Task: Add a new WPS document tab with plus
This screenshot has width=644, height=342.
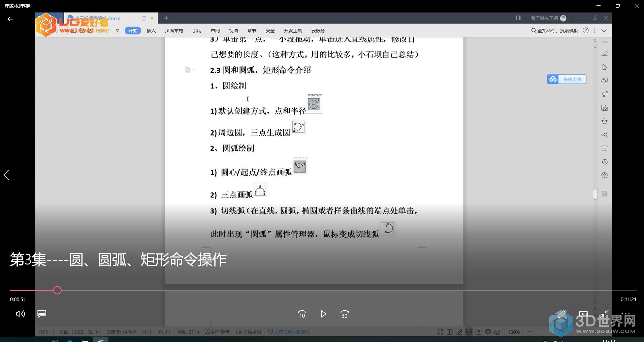Action: 166,18
